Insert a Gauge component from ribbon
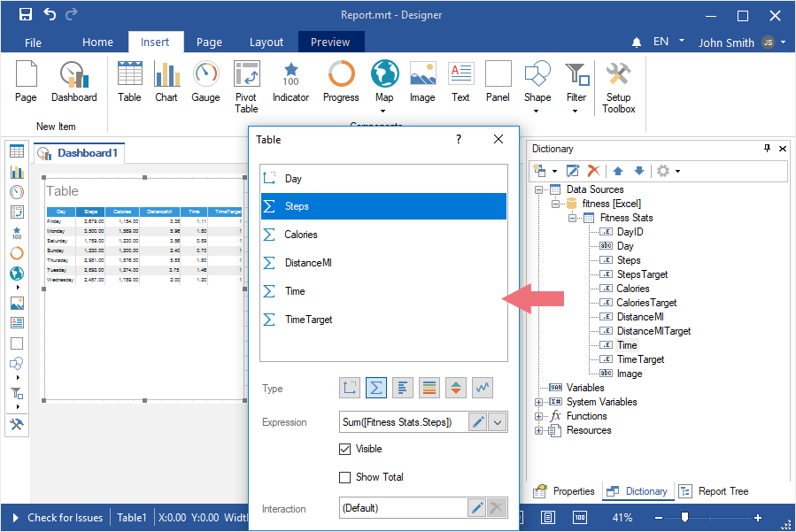 205,83
